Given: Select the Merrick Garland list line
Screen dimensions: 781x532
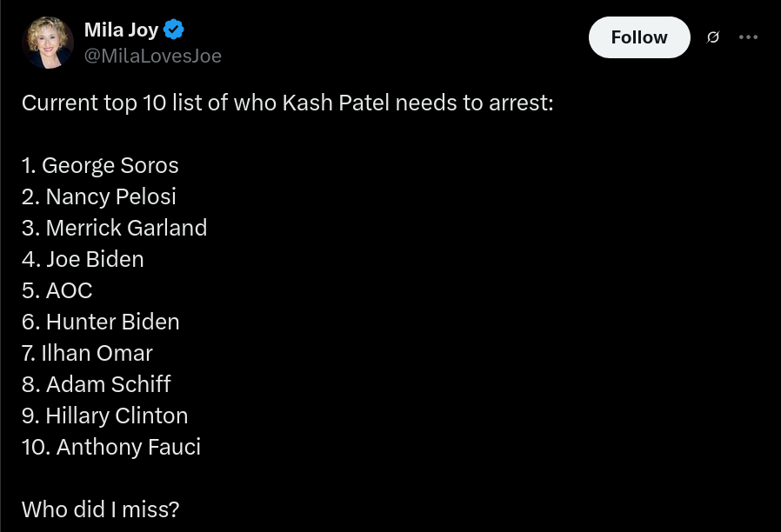Looking at the screenshot, I should click(x=115, y=228).
